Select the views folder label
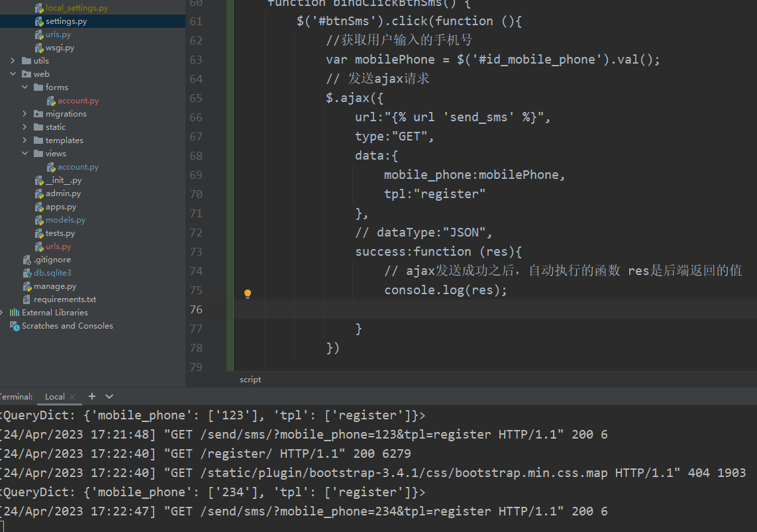Viewport: 757px width, 532px height. click(56, 154)
